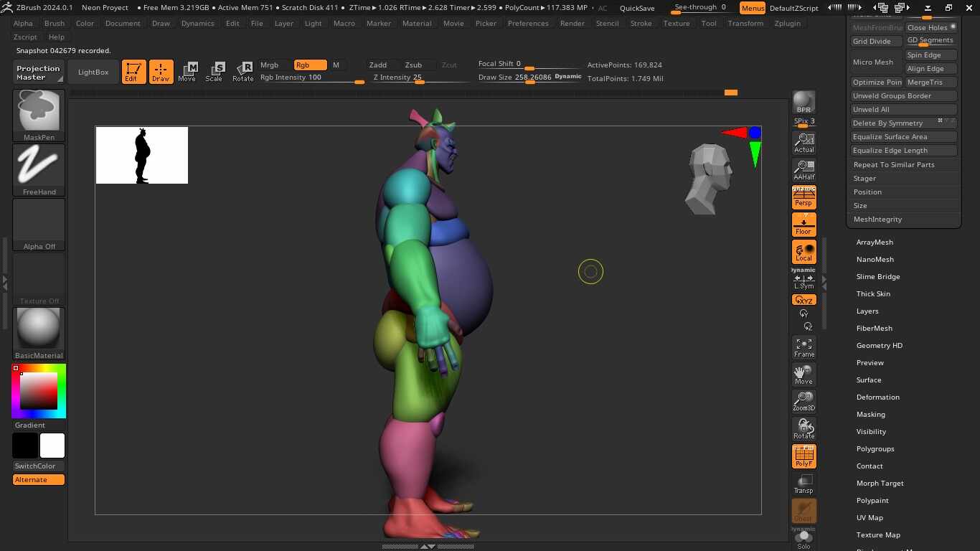Open the FiberMesh subpalette
Image resolution: width=980 pixels, height=551 pixels.
click(874, 328)
